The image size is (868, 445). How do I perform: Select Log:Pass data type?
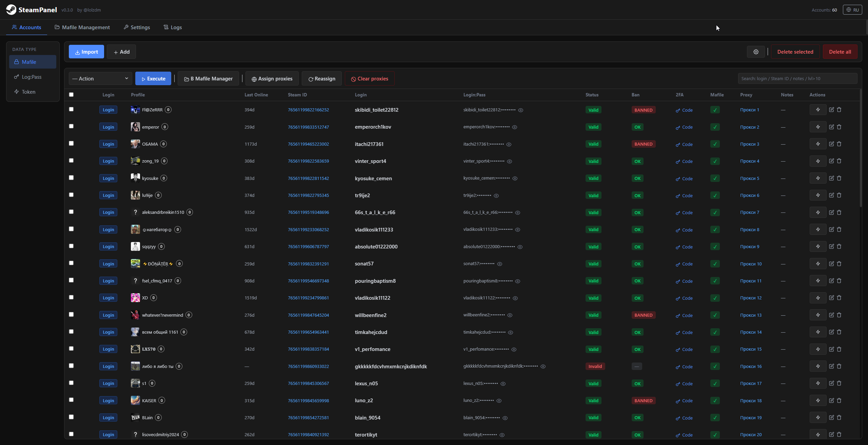pyautogui.click(x=33, y=77)
